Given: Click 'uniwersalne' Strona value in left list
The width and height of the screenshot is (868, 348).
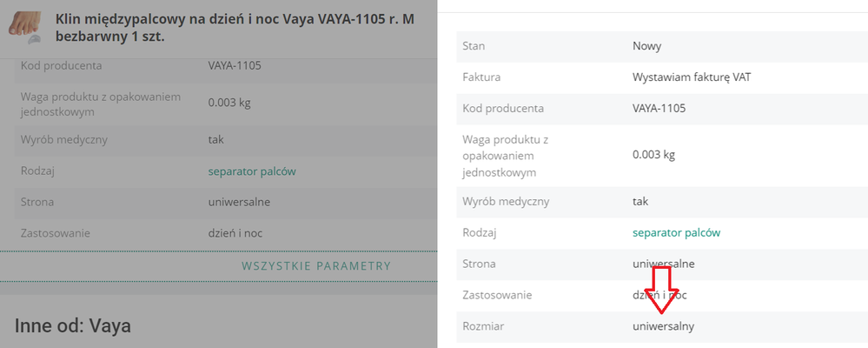Looking at the screenshot, I should [239, 202].
